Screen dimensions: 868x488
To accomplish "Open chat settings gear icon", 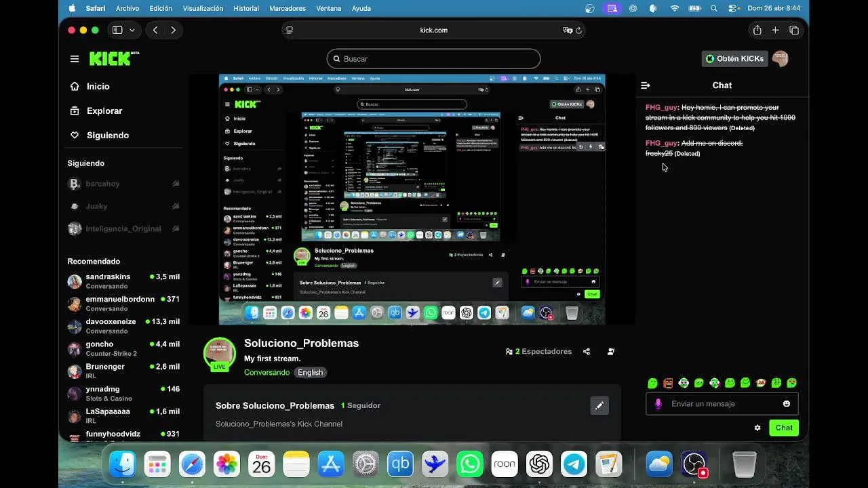I will tap(757, 428).
